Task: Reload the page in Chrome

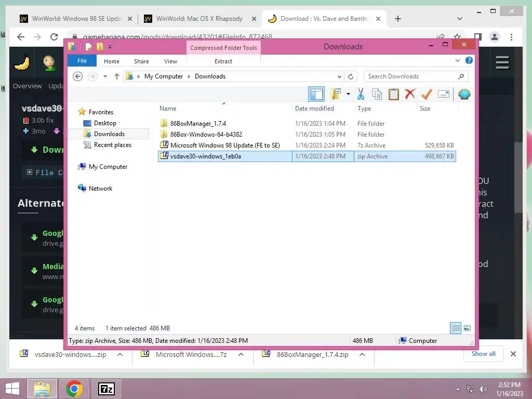Action: 54,37
